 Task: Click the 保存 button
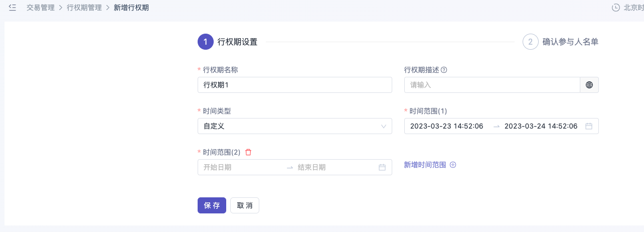coord(212,205)
